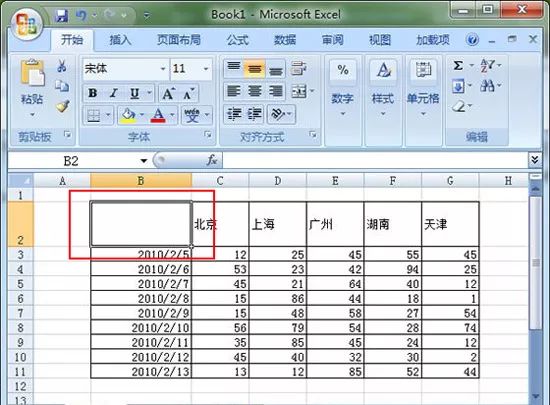This screenshot has height=405, width=550.
Task: Click the Cut scissors icon
Action: tap(62, 65)
